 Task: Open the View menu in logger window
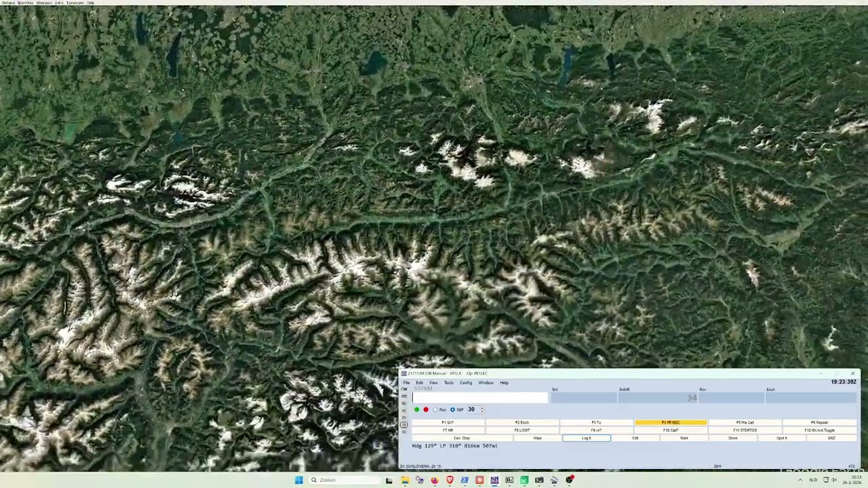(x=433, y=383)
